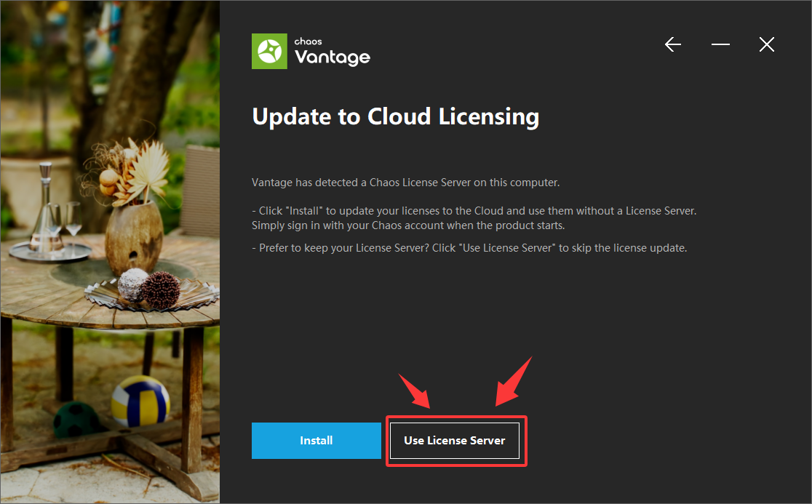Click the Click "Install" to update licenses line

click(474, 211)
